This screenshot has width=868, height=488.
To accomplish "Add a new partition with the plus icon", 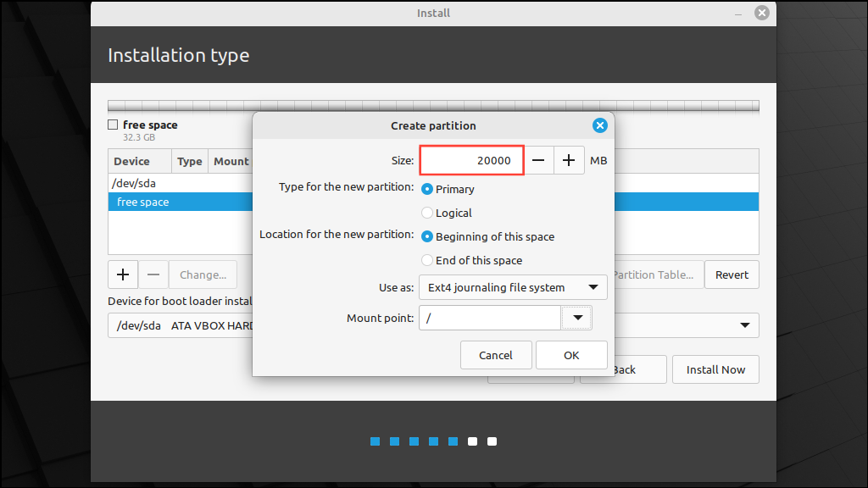I will point(122,274).
